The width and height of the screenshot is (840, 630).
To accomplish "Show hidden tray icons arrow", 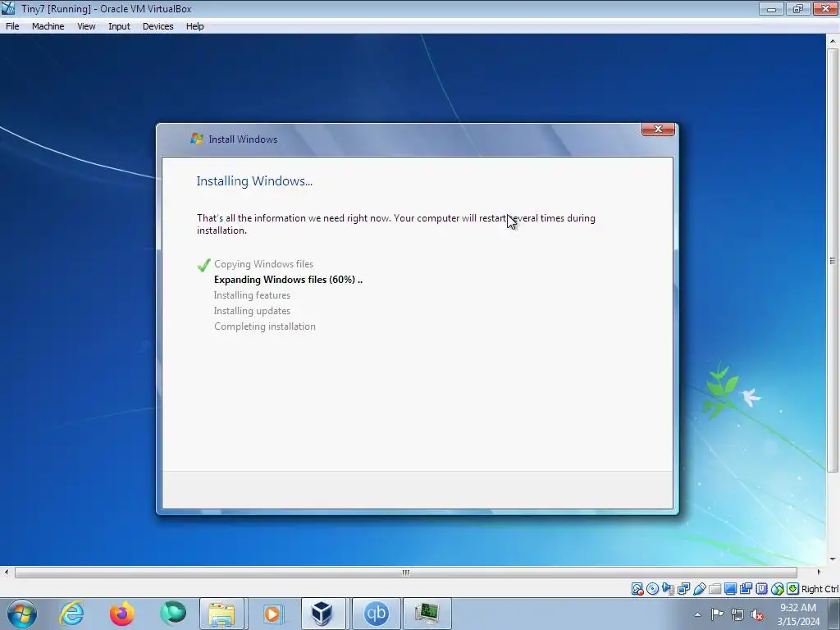I will pyautogui.click(x=697, y=614).
